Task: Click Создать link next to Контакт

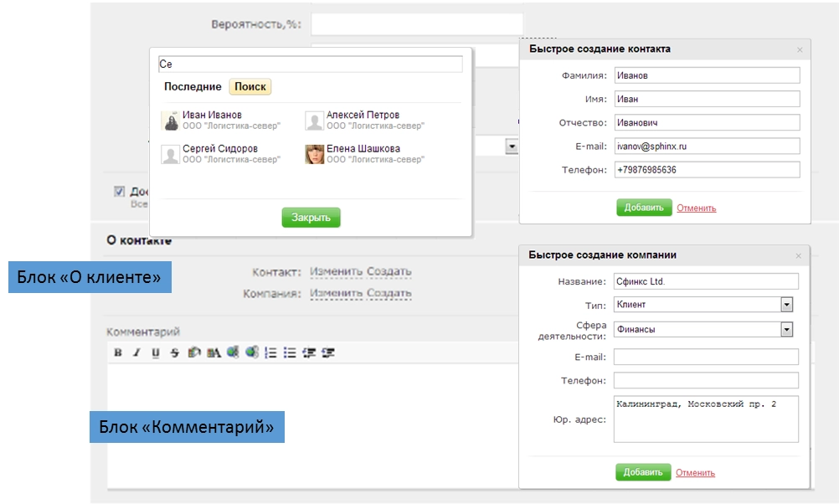Action: (x=389, y=272)
